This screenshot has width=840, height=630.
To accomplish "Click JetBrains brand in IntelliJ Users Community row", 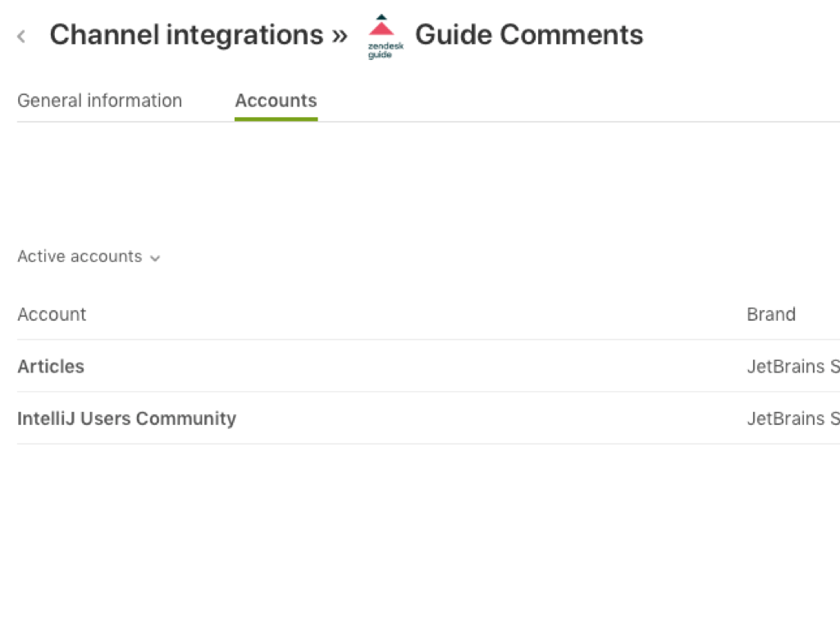I will 792,418.
